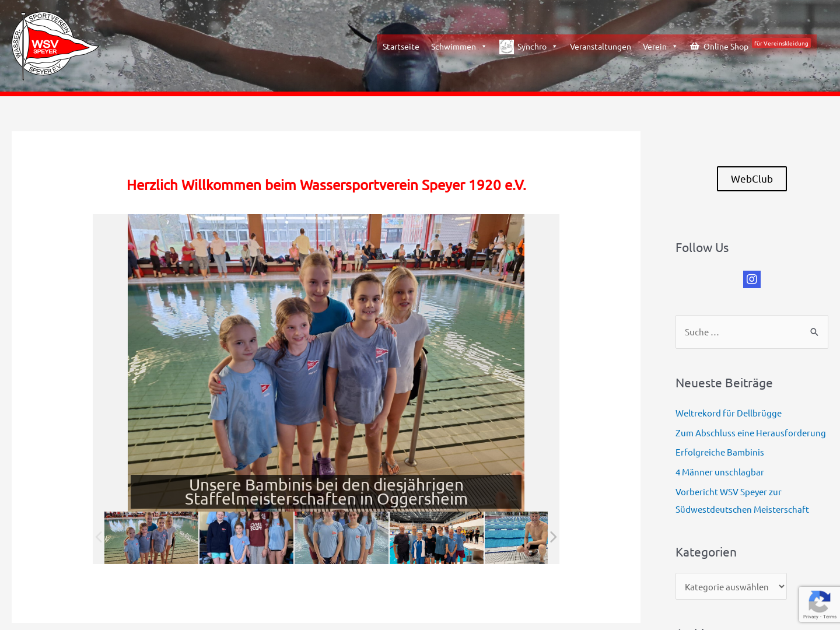The image size is (840, 630).
Task: Select third thumbnail of girls in blue shirts
Action: pos(341,538)
